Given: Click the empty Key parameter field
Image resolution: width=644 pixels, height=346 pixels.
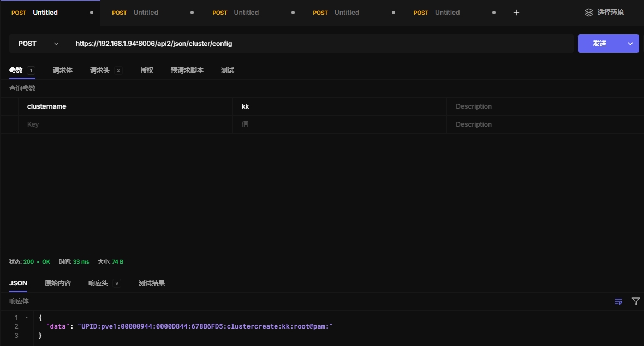Looking at the screenshot, I should point(126,124).
